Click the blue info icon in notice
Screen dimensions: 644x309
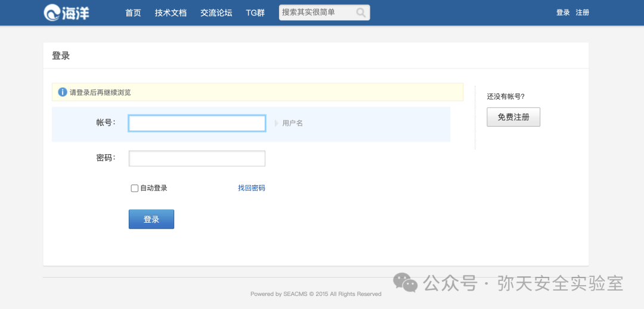(x=63, y=92)
